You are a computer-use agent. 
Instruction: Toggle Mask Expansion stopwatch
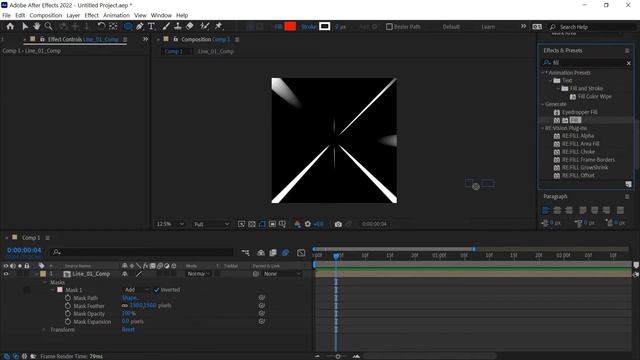pyautogui.click(x=68, y=321)
